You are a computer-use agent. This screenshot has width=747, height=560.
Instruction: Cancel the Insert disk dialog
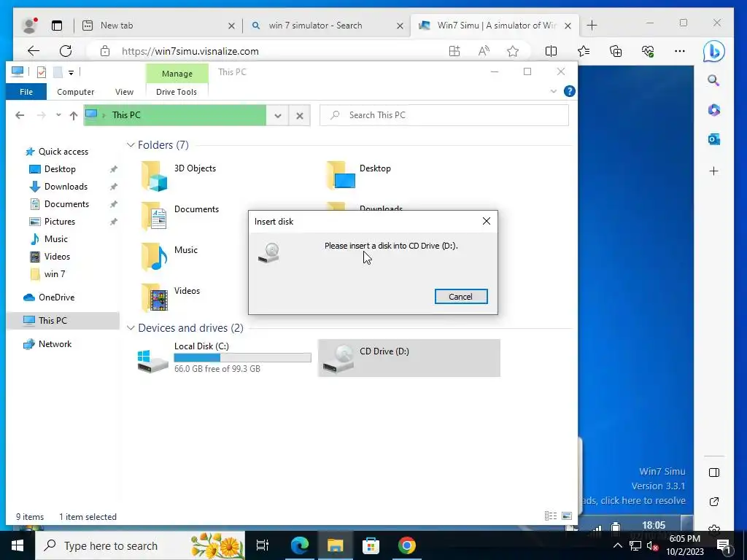(x=461, y=296)
